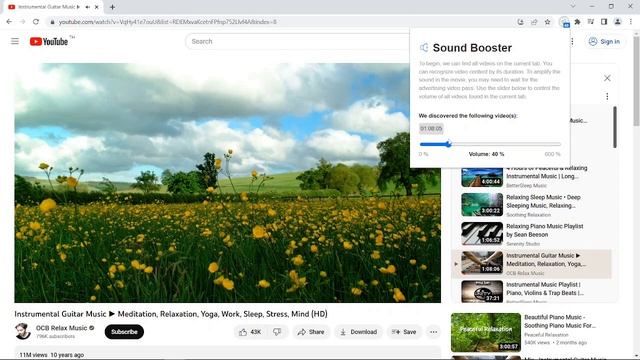Click the 11M views description line

point(52,355)
